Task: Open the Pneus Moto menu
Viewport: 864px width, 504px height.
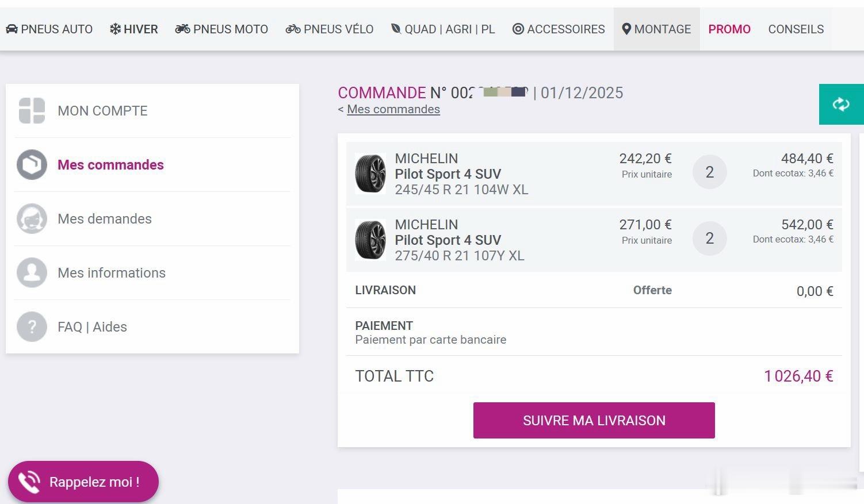Action: tap(221, 29)
